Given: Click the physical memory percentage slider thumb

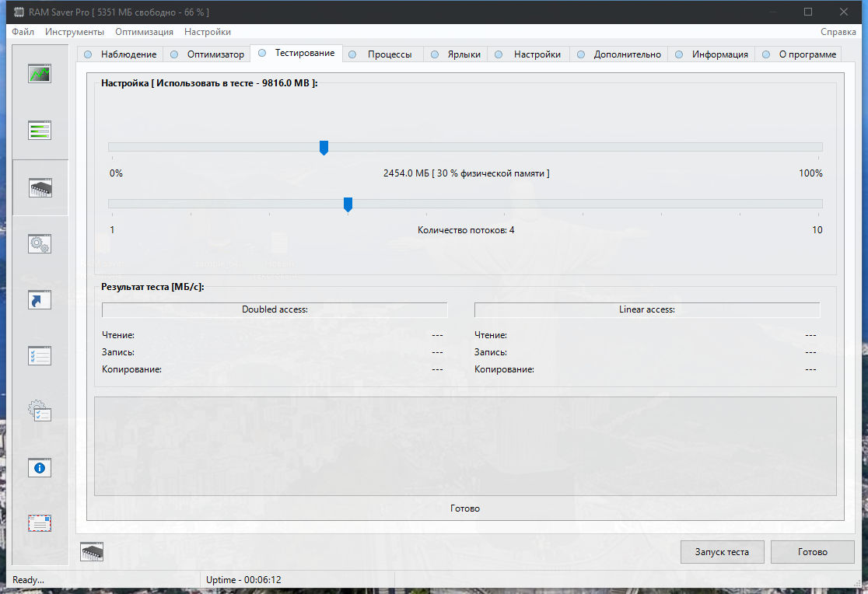Looking at the screenshot, I should pyautogui.click(x=324, y=148).
